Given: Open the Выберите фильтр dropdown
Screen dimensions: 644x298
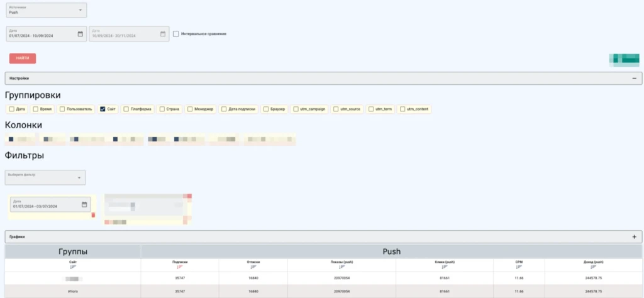Looking at the screenshot, I should 45,177.
